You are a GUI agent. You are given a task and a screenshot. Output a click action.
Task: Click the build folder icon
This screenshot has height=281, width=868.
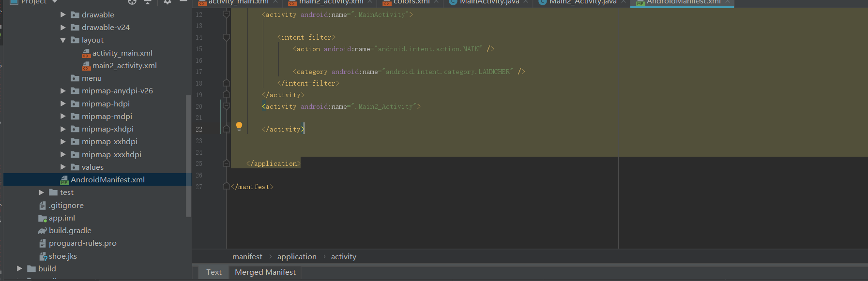pyautogui.click(x=31, y=269)
